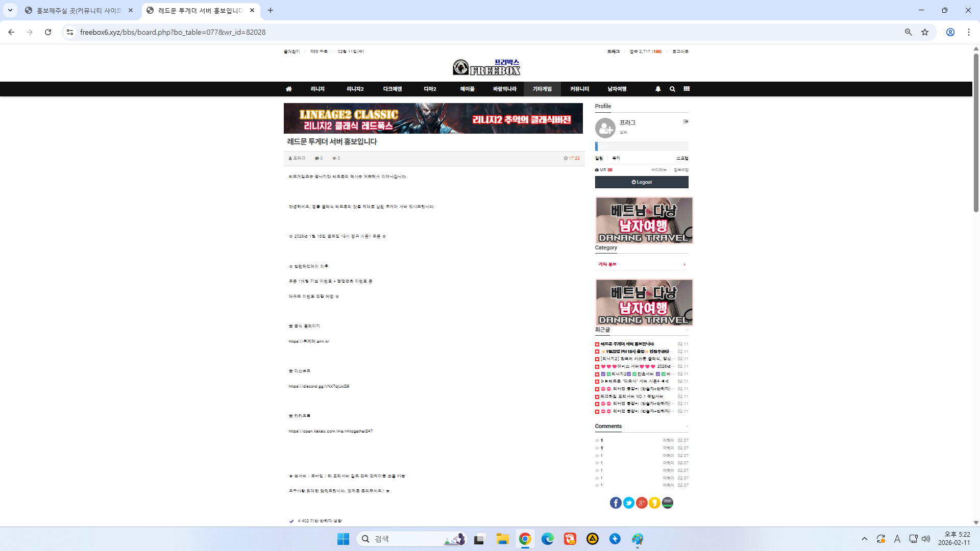Open the grid menu icon in navbar
The width and height of the screenshot is (980, 551).
click(x=687, y=89)
